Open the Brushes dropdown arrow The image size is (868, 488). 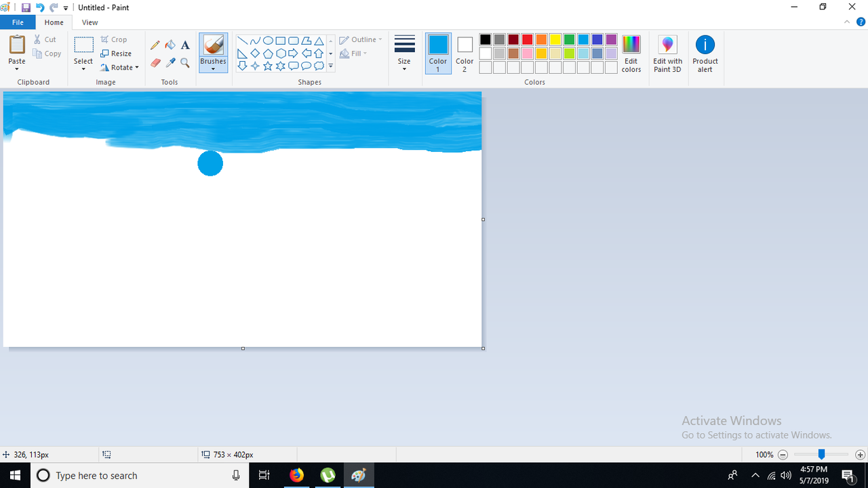(213, 69)
